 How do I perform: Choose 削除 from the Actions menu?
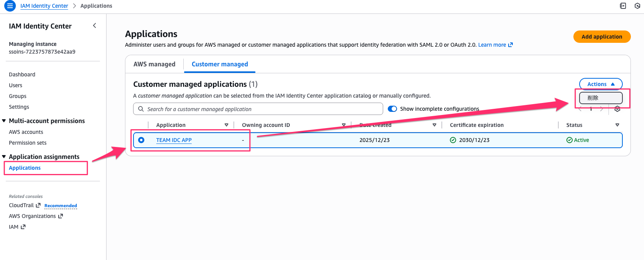point(600,98)
